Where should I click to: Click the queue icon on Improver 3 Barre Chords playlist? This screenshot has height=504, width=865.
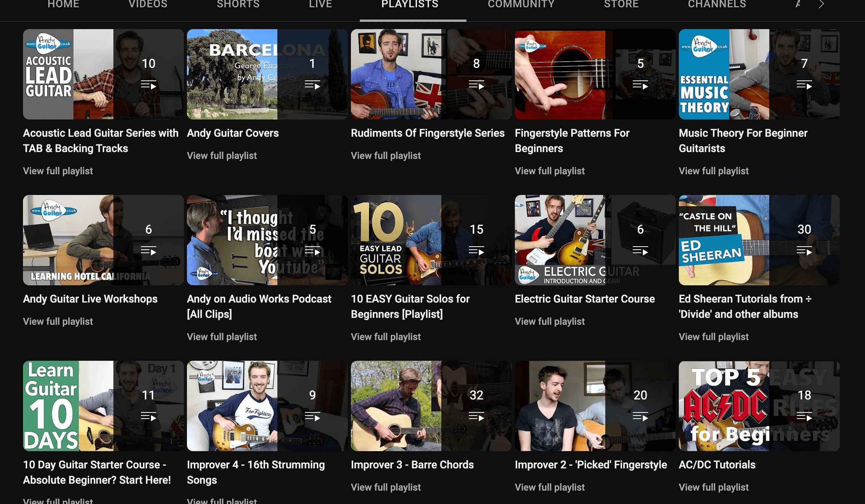[x=476, y=416]
